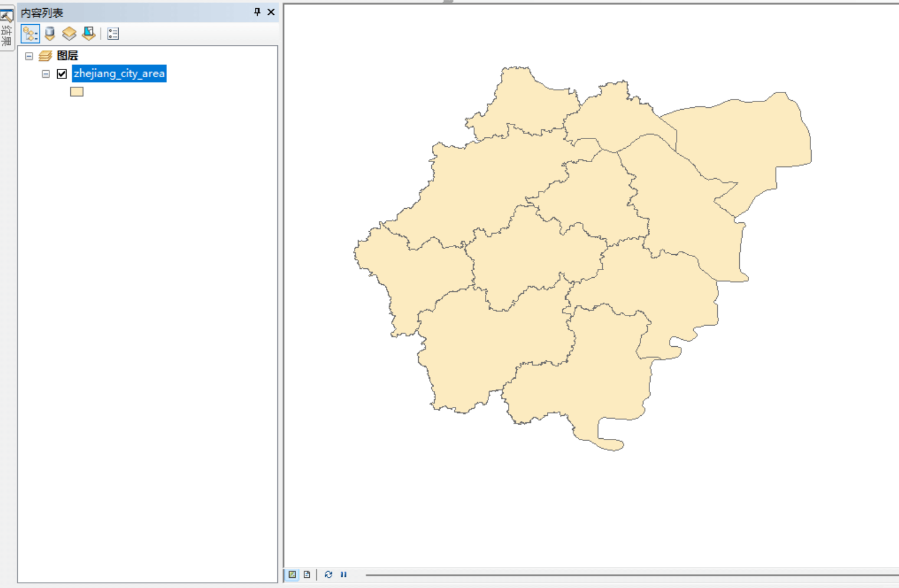Viewport: 899px width, 588px height.
Task: Uncheck the zhejiang_city_area layer visibility checkbox
Action: click(x=62, y=74)
